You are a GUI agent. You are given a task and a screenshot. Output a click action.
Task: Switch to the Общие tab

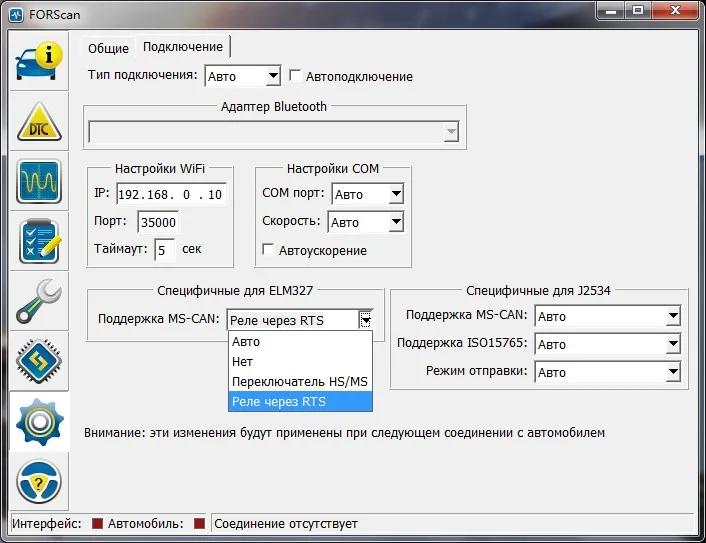coord(108,48)
